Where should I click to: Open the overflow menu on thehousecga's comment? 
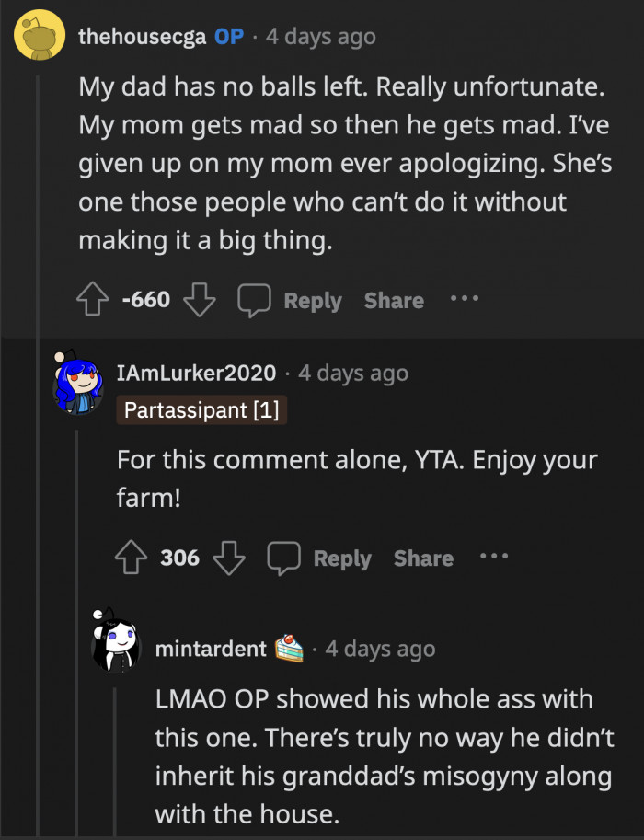tap(464, 299)
